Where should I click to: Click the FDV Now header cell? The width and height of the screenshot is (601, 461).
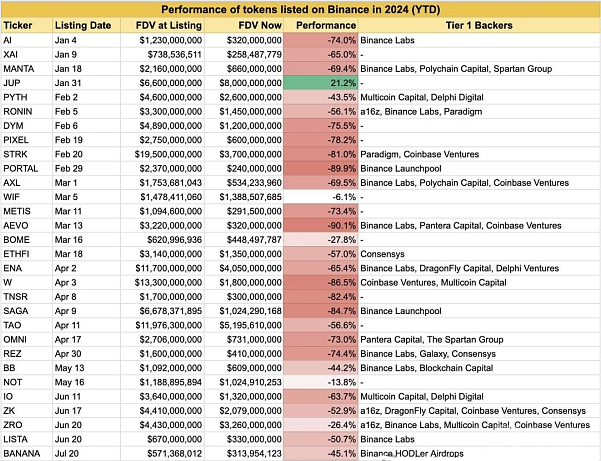(244, 25)
